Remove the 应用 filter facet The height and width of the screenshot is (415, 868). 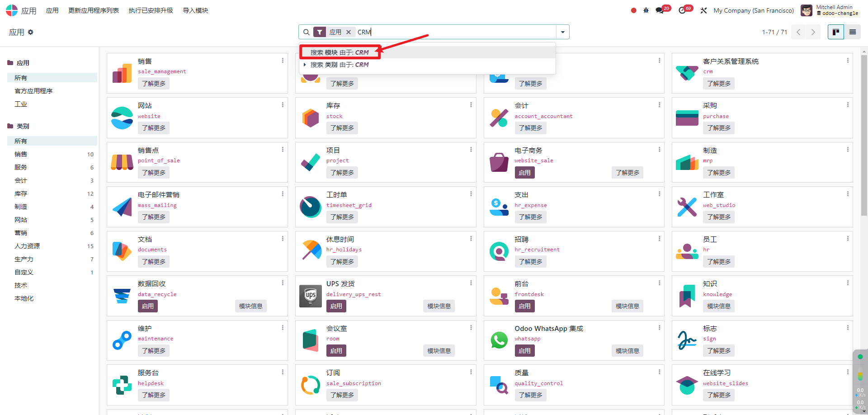349,32
